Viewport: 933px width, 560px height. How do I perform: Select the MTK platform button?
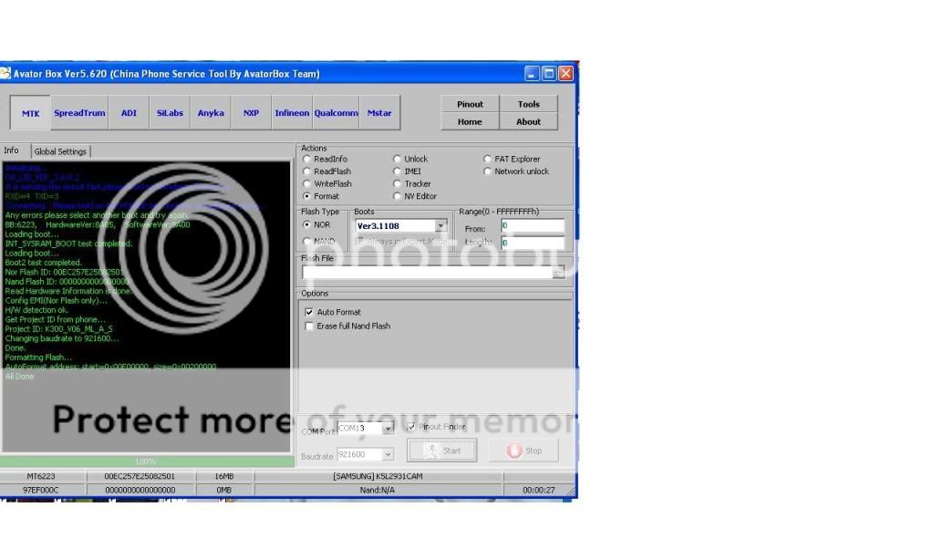click(x=30, y=114)
